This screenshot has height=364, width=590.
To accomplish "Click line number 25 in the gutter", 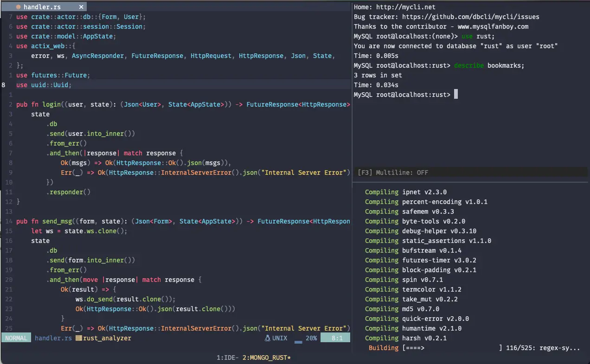I will click(x=9, y=328).
